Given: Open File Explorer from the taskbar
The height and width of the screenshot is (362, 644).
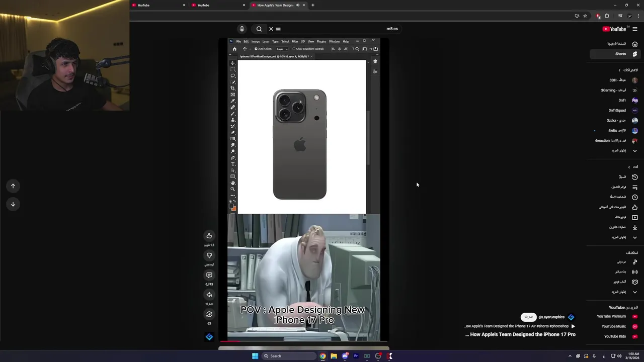Looking at the screenshot, I should click(334, 356).
